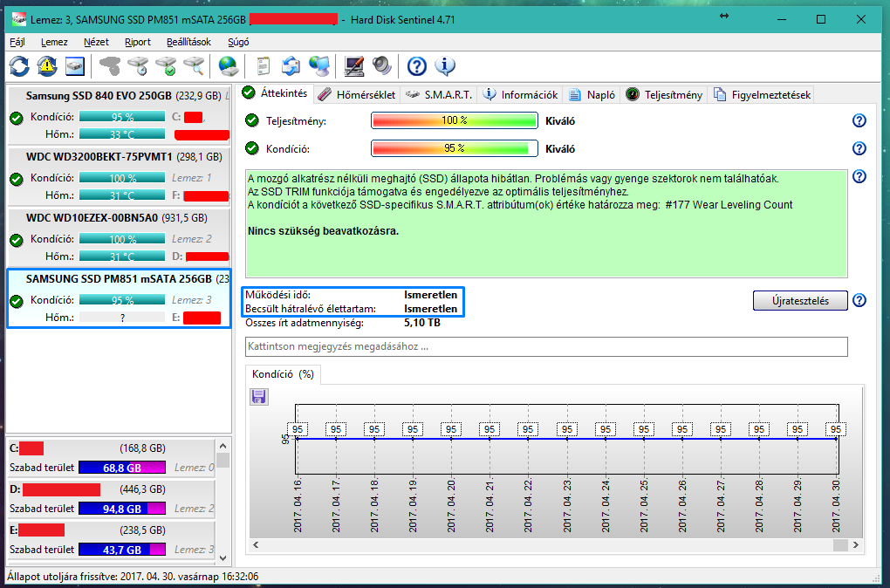Click graph scroll left arrow
This screenshot has height=588, width=890.
coord(256,545)
